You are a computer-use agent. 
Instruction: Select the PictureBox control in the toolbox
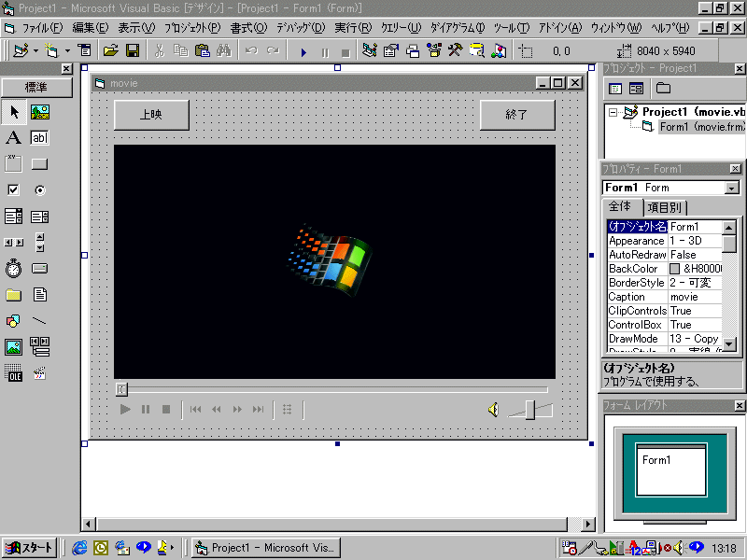pyautogui.click(x=40, y=112)
